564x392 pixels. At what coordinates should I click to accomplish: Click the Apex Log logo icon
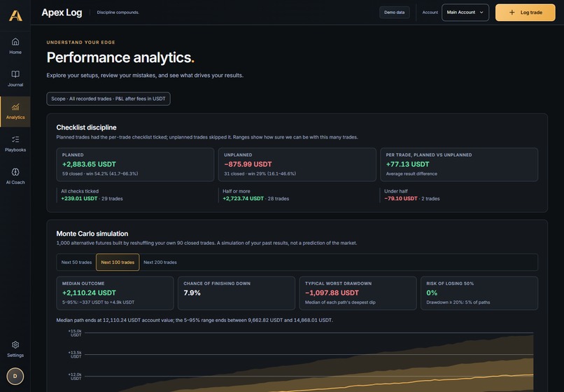point(15,15)
